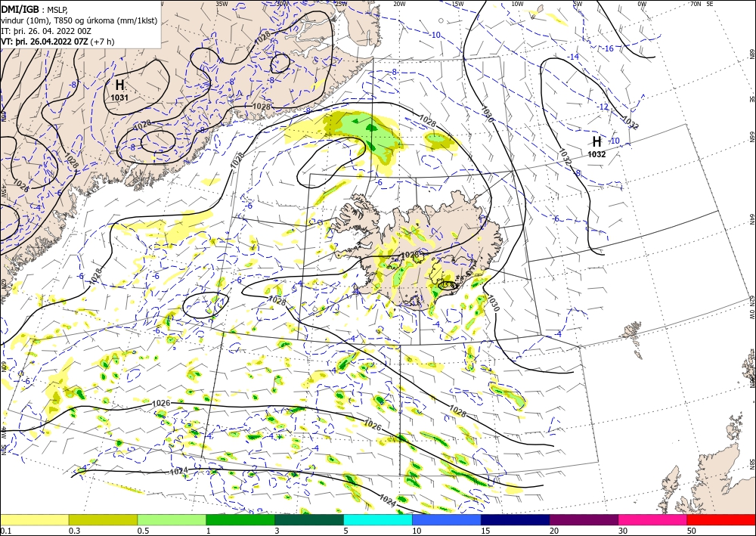Click the yellow 0.1–0.3 mm legend swatch

34,519
